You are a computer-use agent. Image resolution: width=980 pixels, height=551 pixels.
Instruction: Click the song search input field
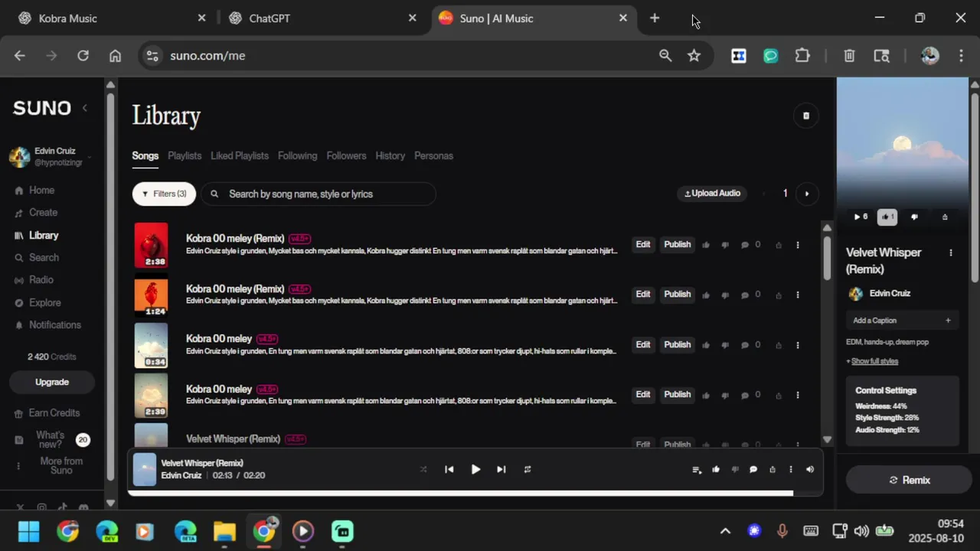tap(318, 194)
